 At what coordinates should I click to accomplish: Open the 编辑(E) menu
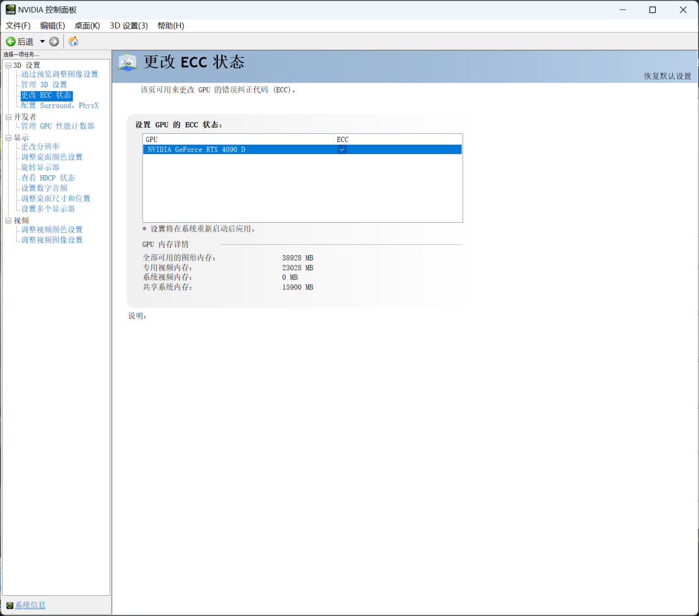tap(52, 26)
